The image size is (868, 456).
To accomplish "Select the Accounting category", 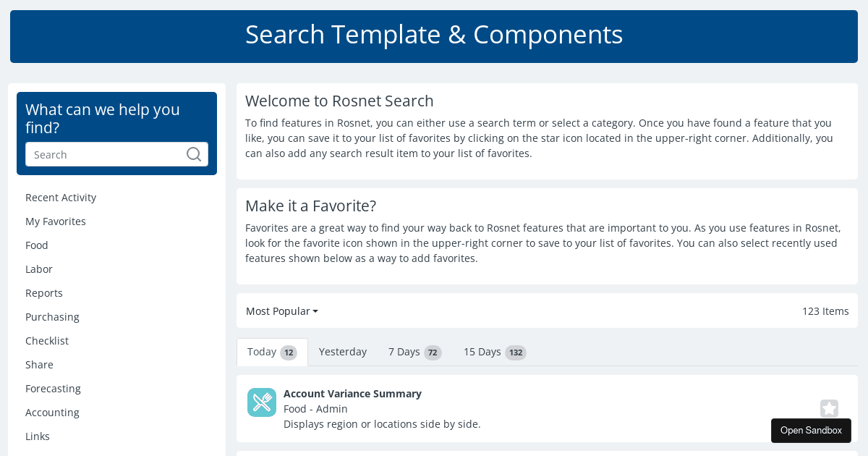I will click(x=52, y=413).
